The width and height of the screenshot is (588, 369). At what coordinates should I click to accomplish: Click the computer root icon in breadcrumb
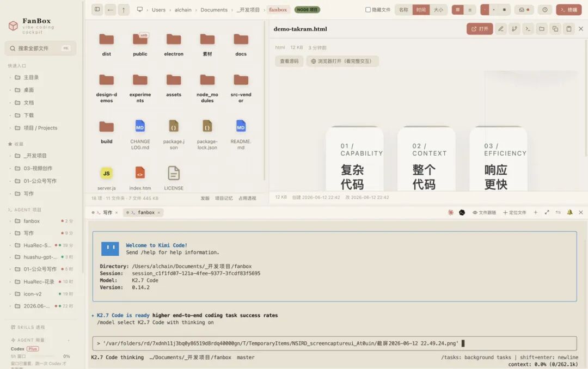pos(139,9)
